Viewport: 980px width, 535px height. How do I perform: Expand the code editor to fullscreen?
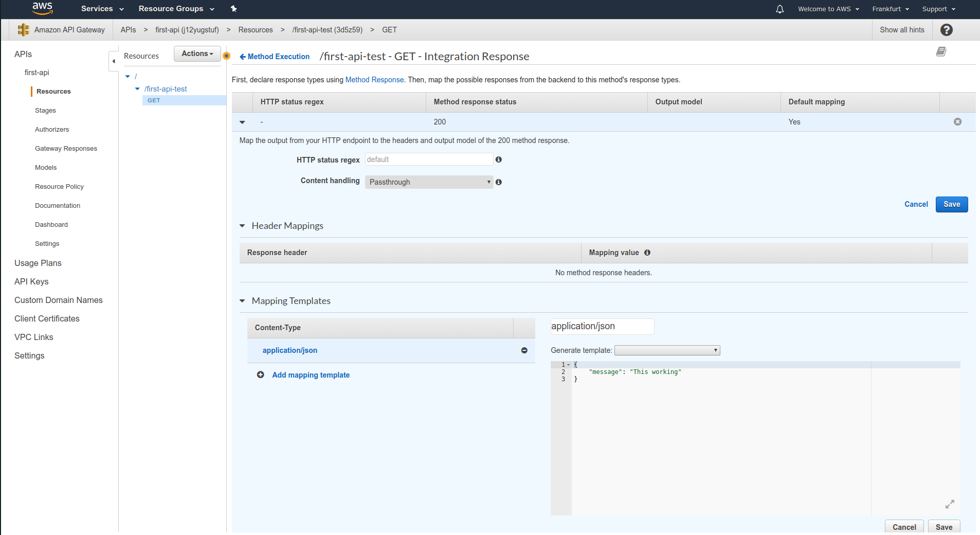pos(950,504)
